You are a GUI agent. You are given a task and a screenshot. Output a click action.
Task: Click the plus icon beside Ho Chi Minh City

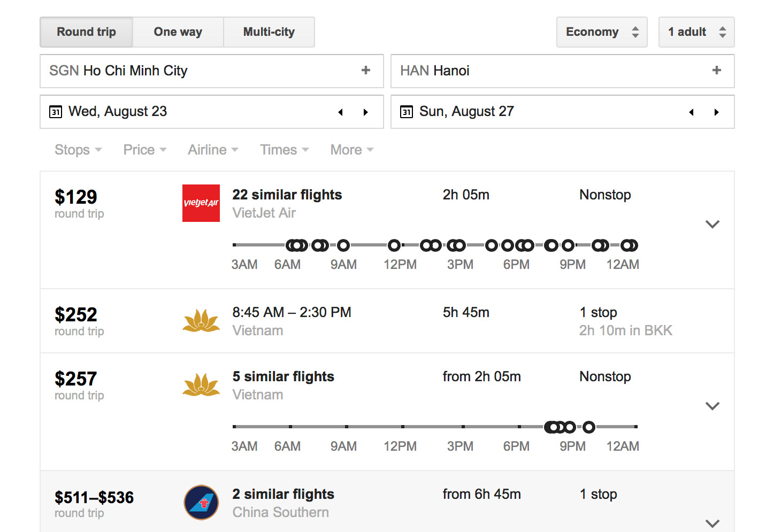coord(366,70)
